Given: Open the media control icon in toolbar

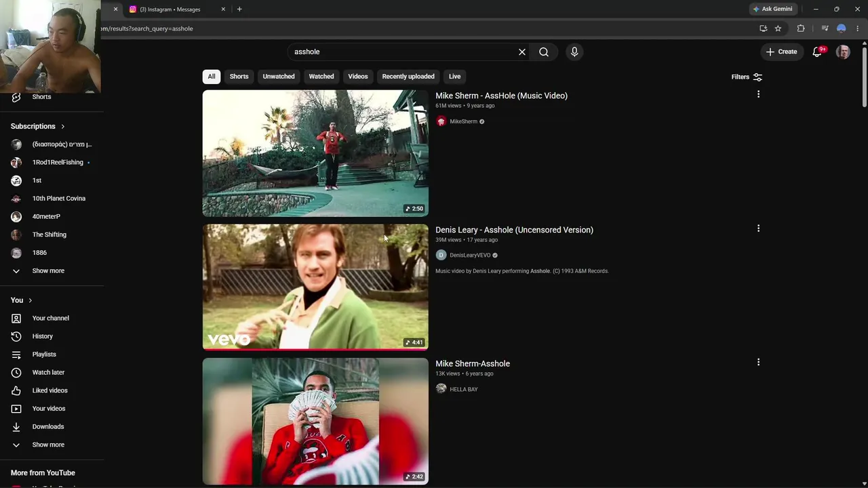Looking at the screenshot, I should point(825,28).
